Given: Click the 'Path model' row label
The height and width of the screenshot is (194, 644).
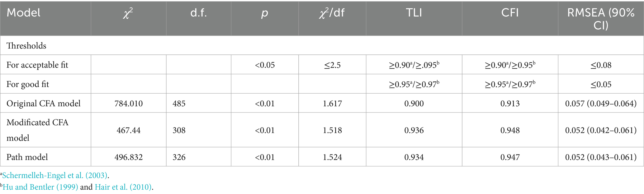Looking at the screenshot, I should point(27,157).
